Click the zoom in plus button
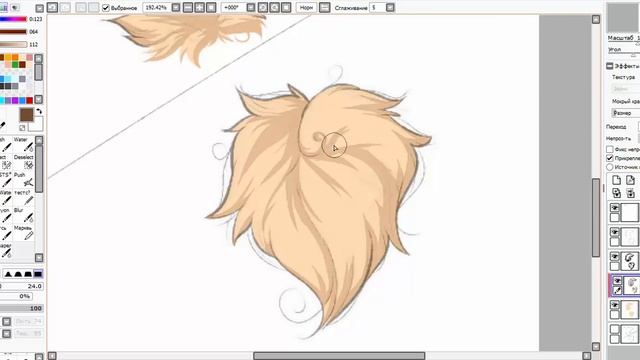 pyautogui.click(x=199, y=7)
